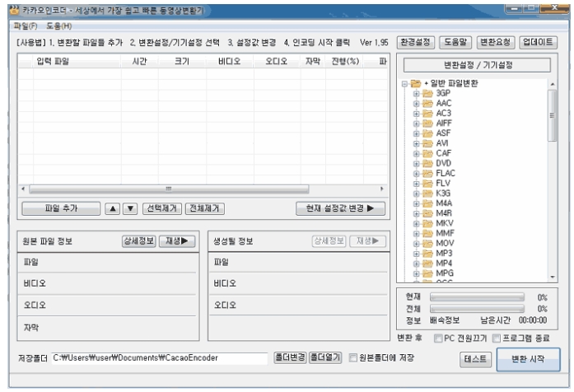This screenshot has width=574, height=392.
Task: Click the CacaoEncoder app icon in title bar
Action: tap(14, 10)
